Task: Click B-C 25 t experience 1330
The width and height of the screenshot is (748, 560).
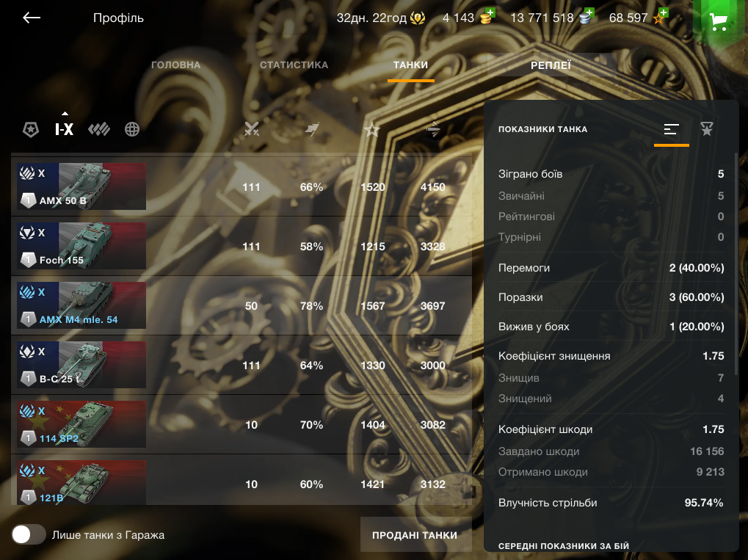Action: tap(373, 366)
